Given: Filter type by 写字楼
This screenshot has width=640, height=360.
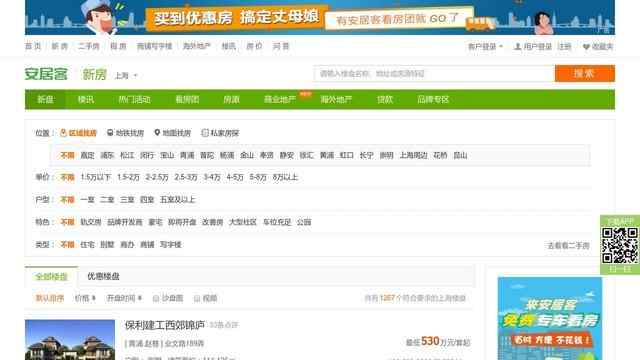Looking at the screenshot, I should coord(171,244).
